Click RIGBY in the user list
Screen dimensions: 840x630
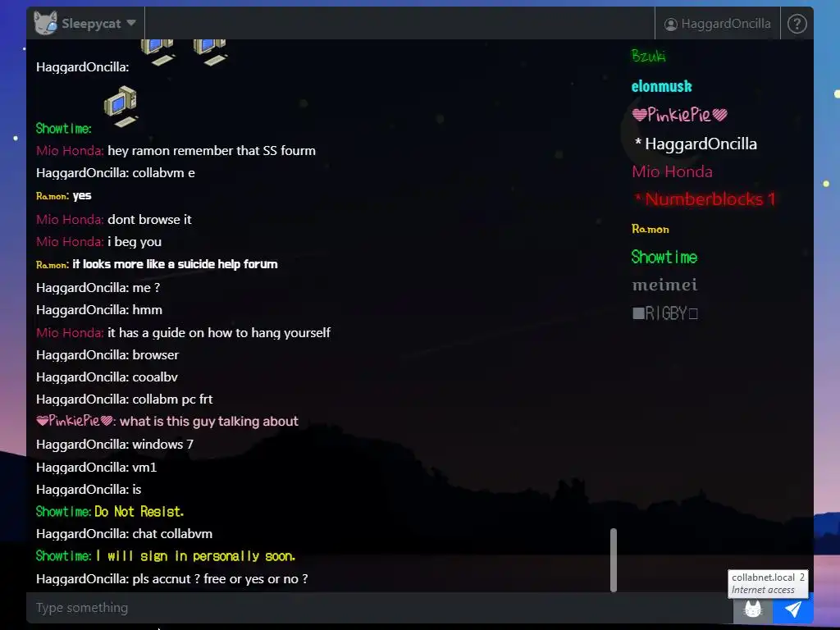[x=664, y=313]
